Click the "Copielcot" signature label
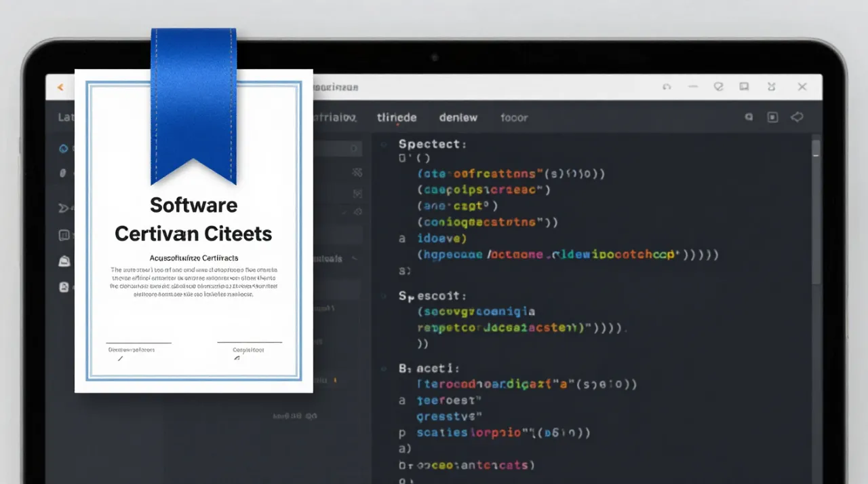This screenshot has height=484, width=868. tap(248, 350)
